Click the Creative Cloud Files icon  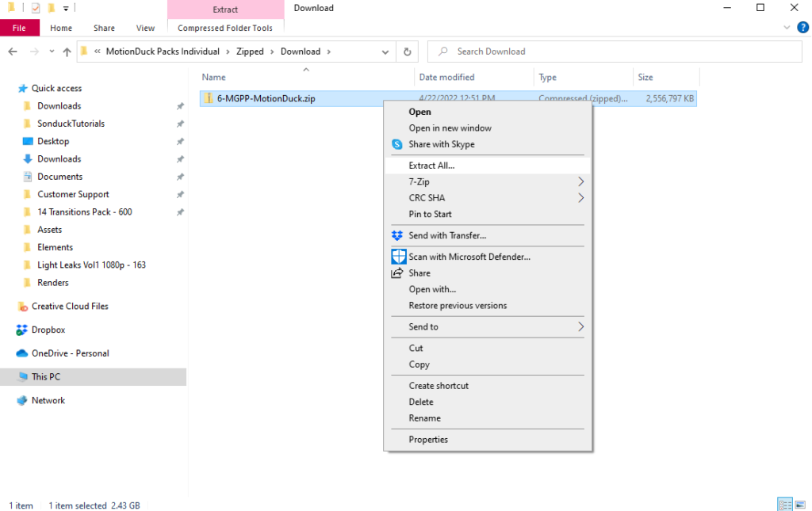click(x=22, y=307)
